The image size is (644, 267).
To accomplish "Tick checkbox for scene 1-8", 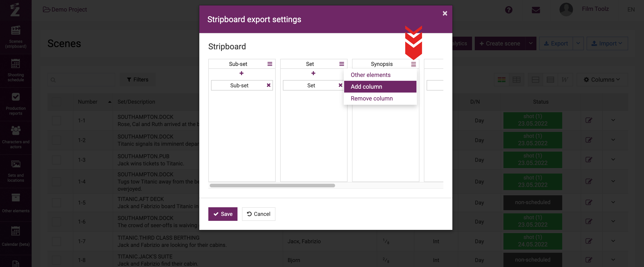I will pyautogui.click(x=56, y=260).
